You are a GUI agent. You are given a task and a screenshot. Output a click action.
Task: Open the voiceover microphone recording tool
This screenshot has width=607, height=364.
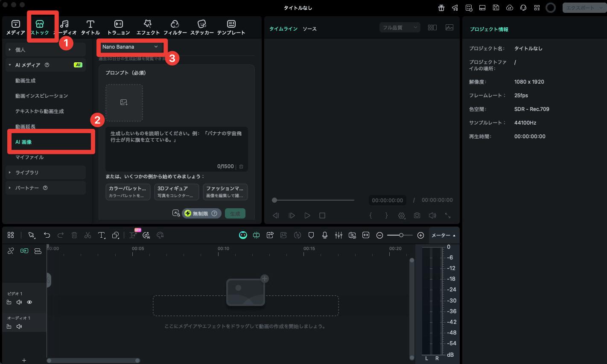pos(325,235)
